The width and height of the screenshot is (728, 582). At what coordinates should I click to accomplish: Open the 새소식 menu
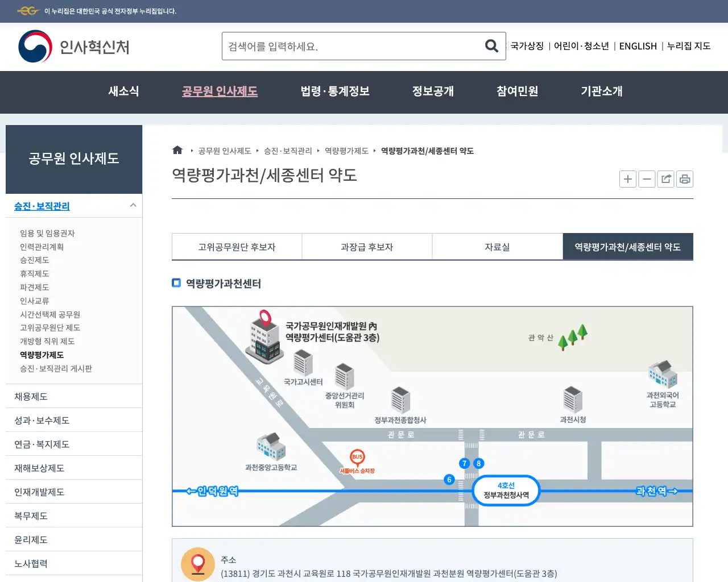coord(123,91)
